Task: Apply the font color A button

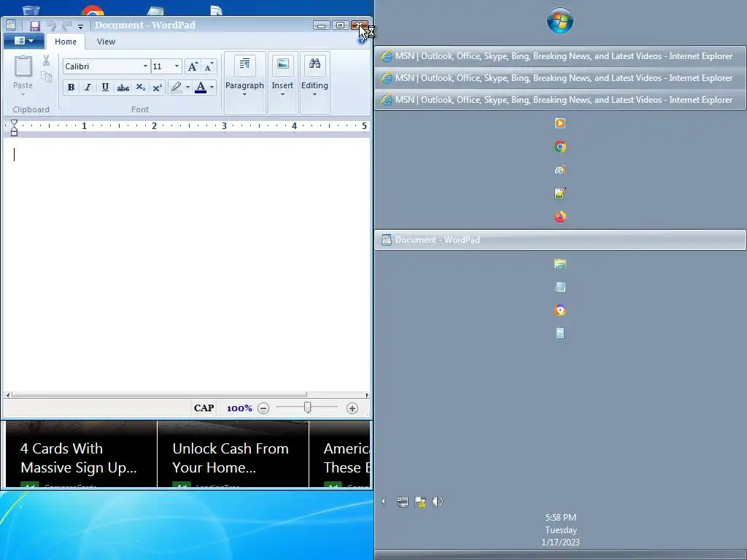Action: (201, 87)
